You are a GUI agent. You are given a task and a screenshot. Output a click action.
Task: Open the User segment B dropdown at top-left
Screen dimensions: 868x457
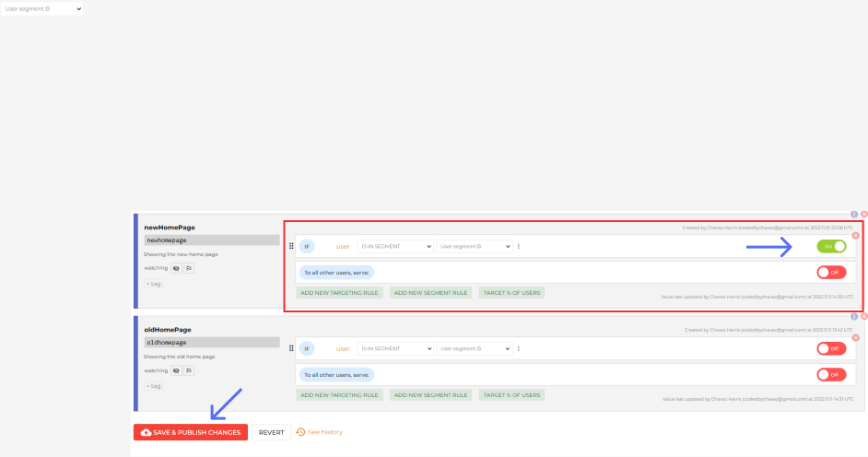[x=41, y=9]
